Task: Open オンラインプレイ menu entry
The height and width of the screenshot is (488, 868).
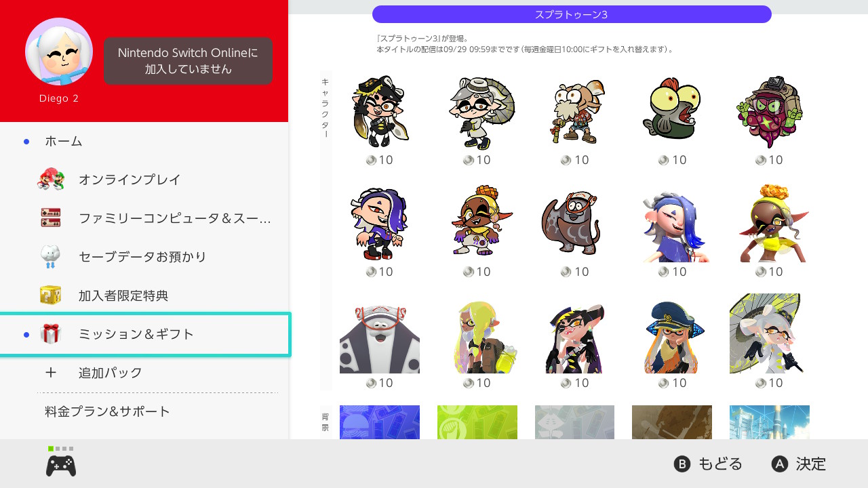Action: point(144,180)
